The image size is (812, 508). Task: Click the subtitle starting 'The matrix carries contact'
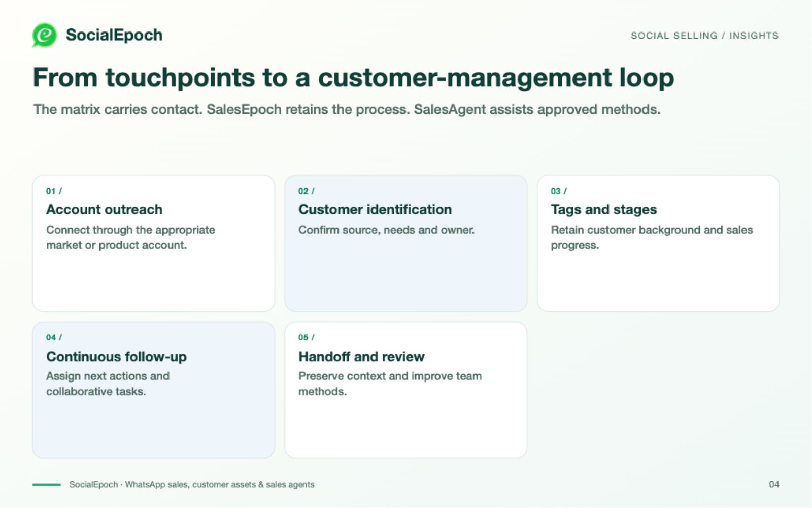[x=347, y=109]
